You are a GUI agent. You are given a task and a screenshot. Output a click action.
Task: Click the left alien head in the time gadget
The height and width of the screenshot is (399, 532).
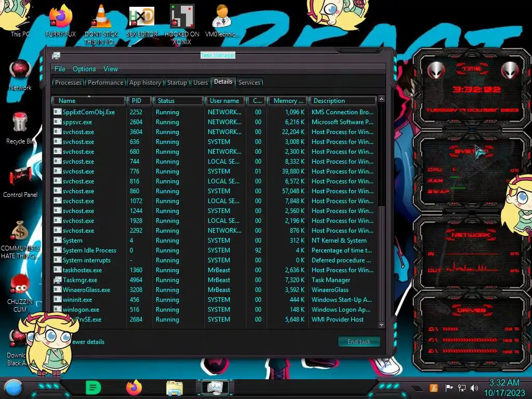pos(436,71)
